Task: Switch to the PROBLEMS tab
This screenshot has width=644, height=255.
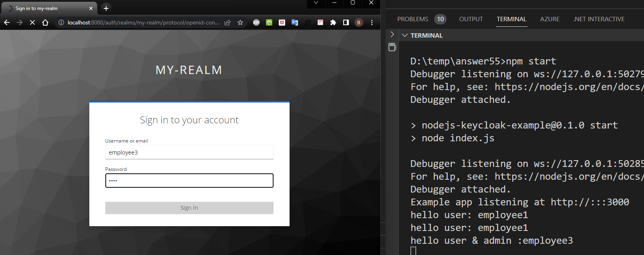Action: 413,19
